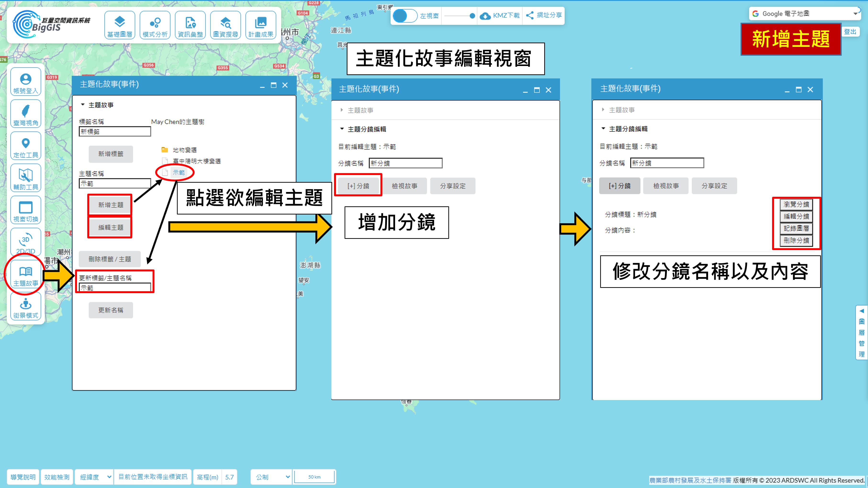Click the [+]分鏡 button in middle window
This screenshot has width=868, height=488.
click(x=358, y=186)
